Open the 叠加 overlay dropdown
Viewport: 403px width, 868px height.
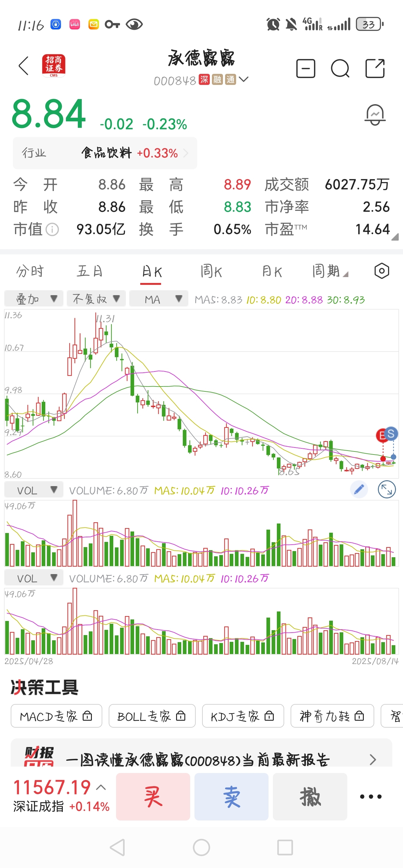34,299
